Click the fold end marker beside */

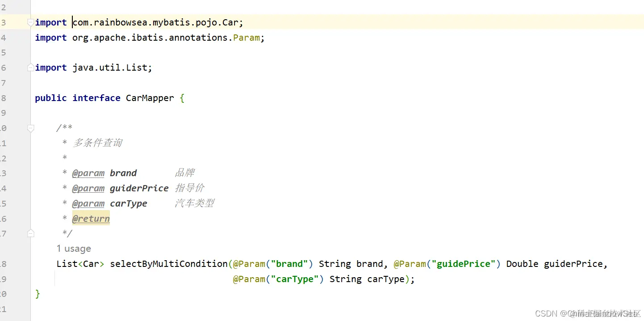click(x=30, y=233)
